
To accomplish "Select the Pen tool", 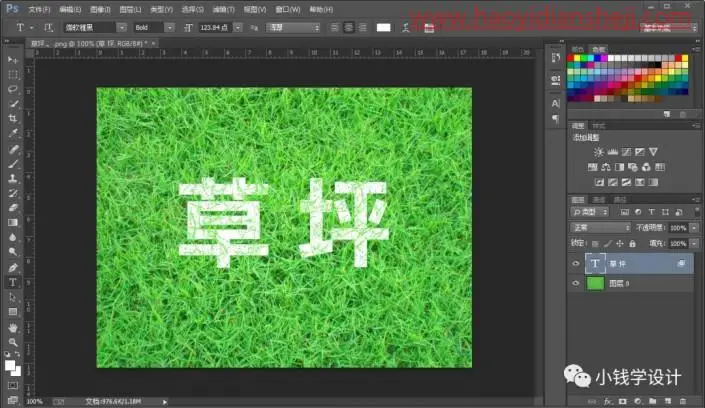I will pos(13,268).
